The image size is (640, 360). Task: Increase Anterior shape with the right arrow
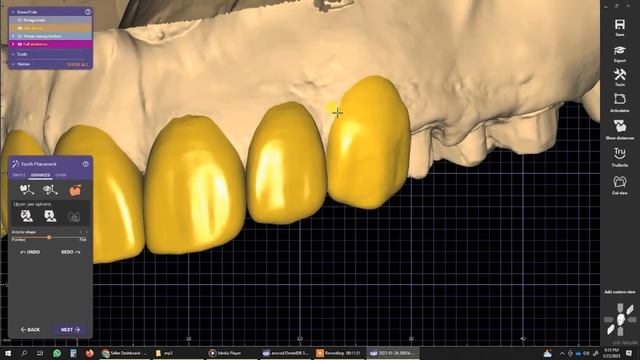pyautogui.click(x=86, y=232)
